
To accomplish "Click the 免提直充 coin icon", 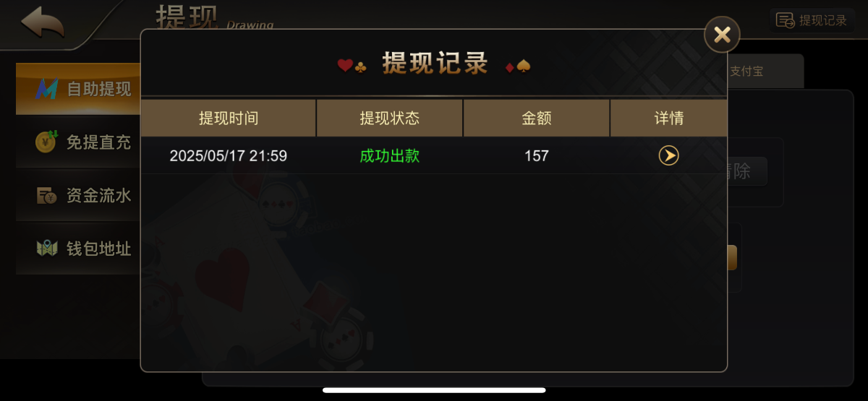I will (x=46, y=142).
